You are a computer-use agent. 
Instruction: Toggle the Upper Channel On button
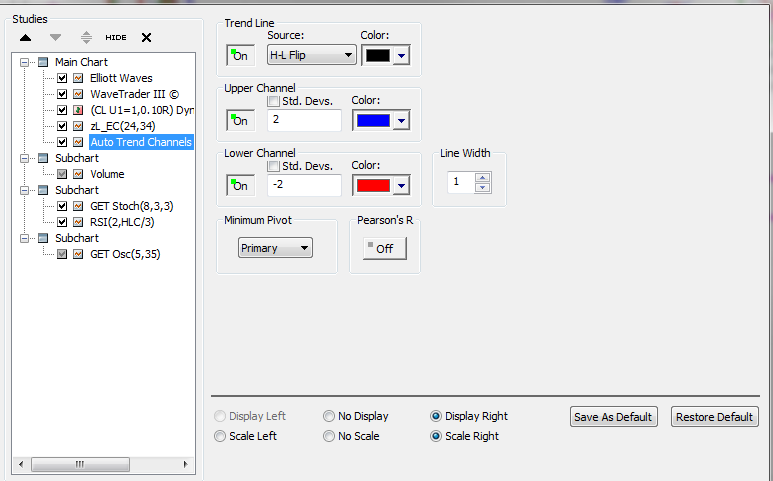point(241,120)
